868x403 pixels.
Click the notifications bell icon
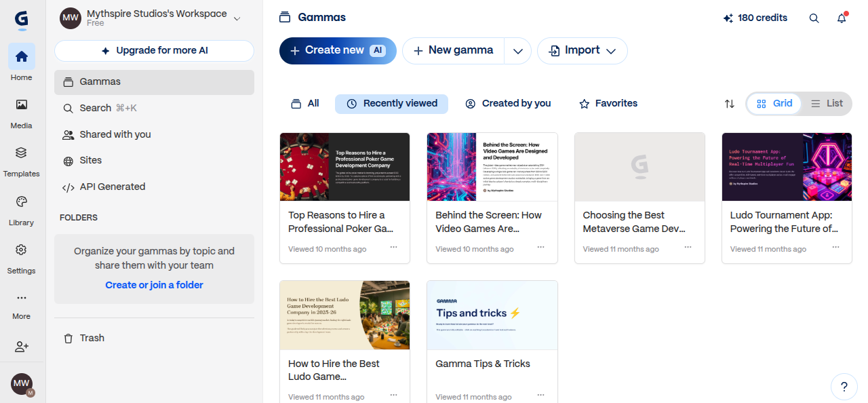coord(842,18)
